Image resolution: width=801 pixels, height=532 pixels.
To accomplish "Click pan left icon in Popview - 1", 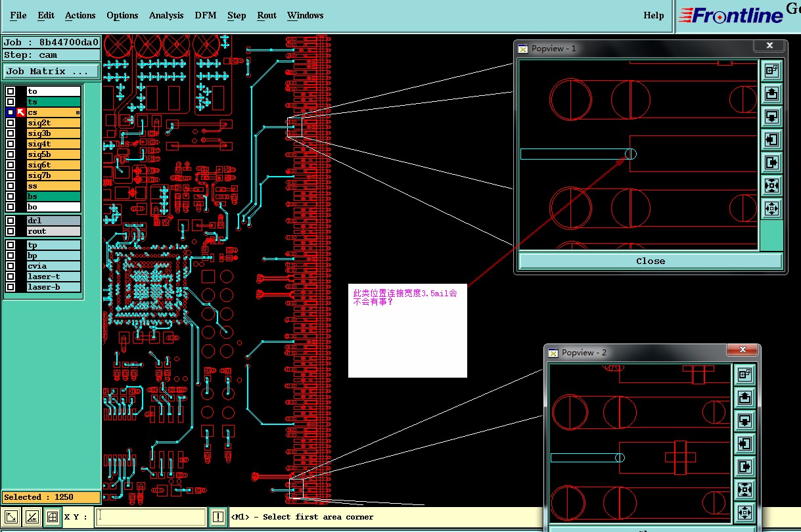I will 771,139.
